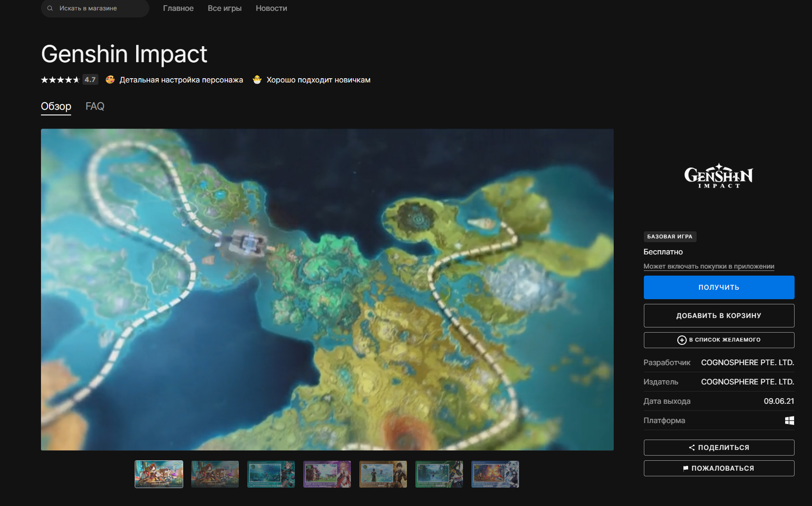Open the Все игры menu item
Viewport: 812px width, 506px height.
point(225,8)
